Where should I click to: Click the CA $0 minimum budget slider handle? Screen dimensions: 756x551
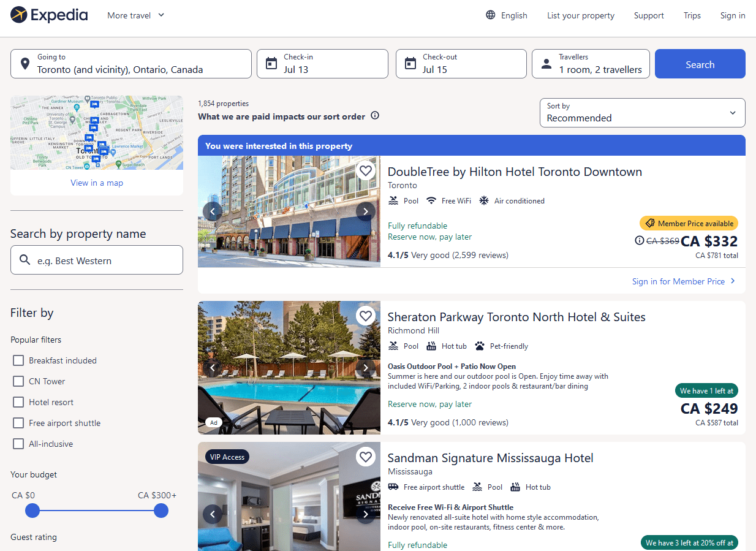tap(32, 511)
